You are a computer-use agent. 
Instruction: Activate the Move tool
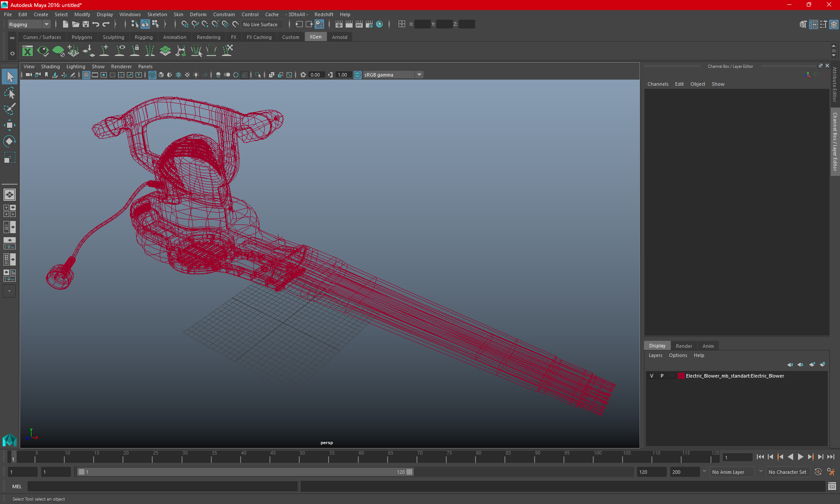tap(10, 125)
